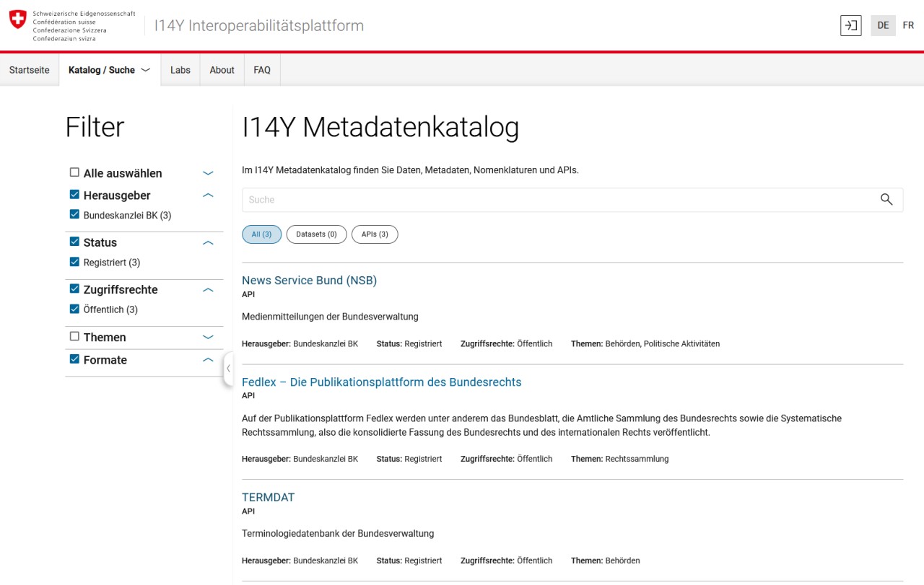Select the All (3) filter pill
The width and height of the screenshot is (924, 585).
(x=261, y=234)
